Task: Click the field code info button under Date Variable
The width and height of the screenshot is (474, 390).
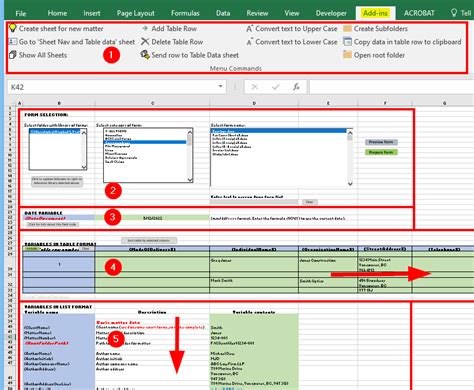Action: (x=53, y=224)
